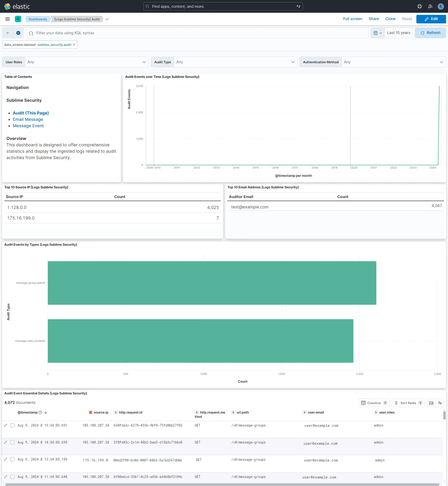Viewport: 448px width, 486px height.
Task: Click the Elastic logo
Action: (x=17, y=6)
